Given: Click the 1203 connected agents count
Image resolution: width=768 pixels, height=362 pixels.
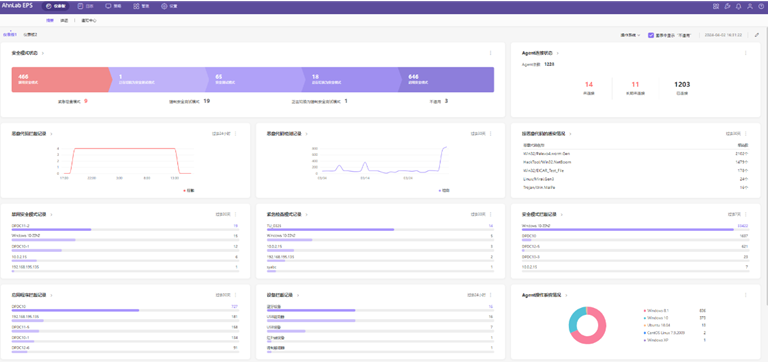Looking at the screenshot, I should (682, 84).
